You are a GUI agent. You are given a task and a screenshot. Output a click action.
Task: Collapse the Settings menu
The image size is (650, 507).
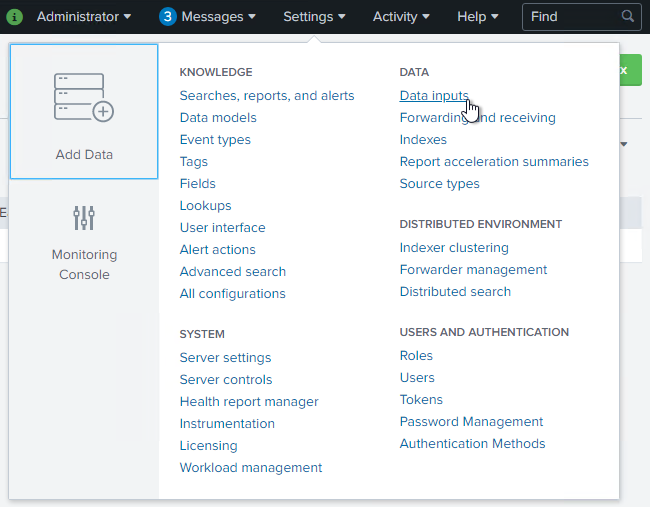coord(314,17)
